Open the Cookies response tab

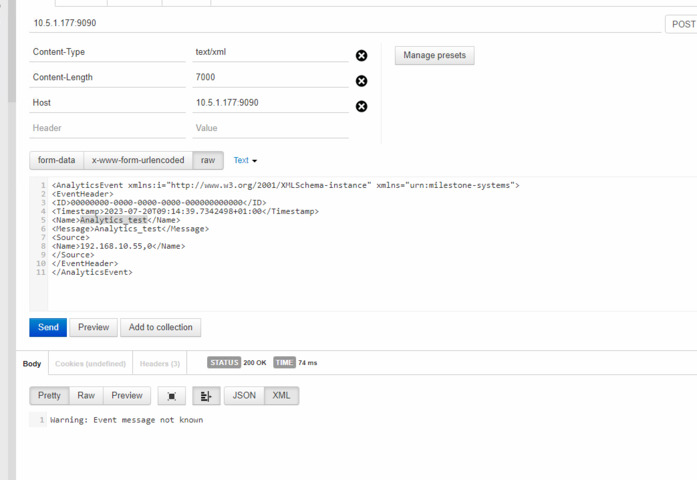[90, 363]
